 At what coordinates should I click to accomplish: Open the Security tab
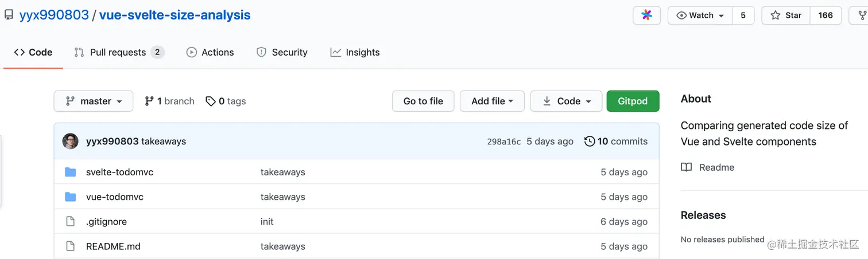(282, 52)
